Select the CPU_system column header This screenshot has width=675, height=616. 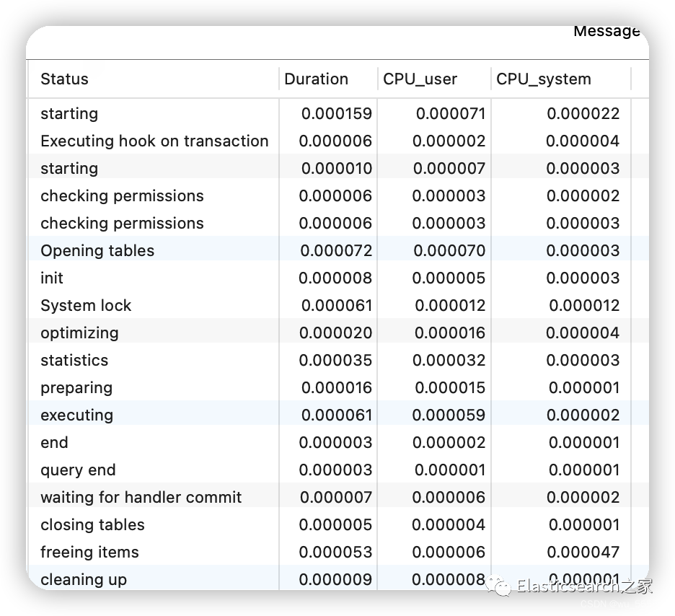pos(561,79)
